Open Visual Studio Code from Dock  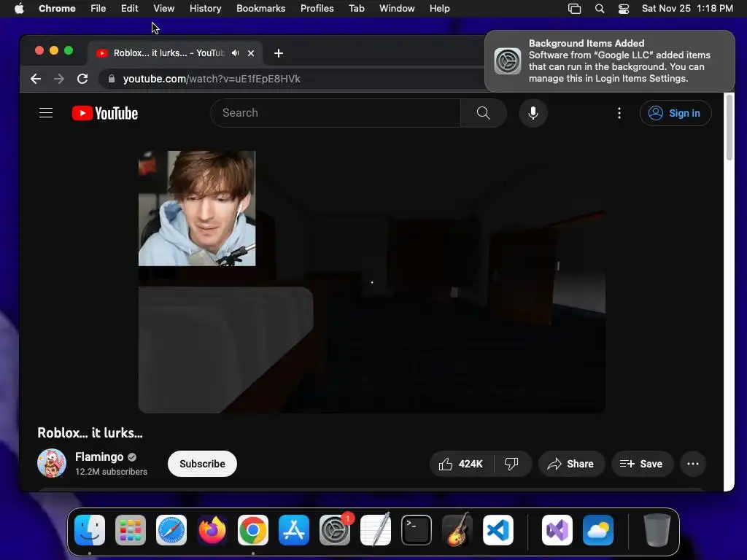tap(498, 530)
